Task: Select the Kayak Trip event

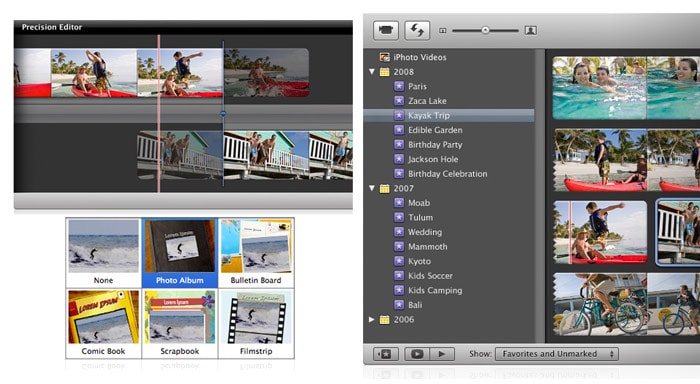Action: point(449,115)
